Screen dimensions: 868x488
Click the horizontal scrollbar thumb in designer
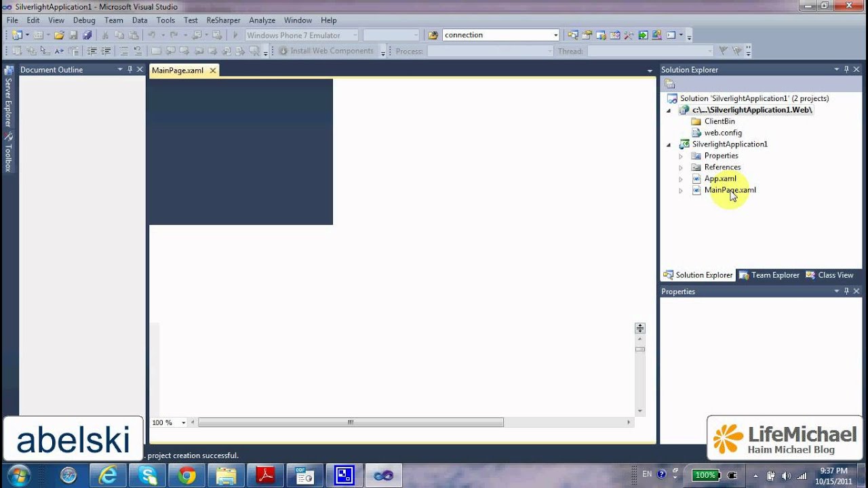(351, 422)
